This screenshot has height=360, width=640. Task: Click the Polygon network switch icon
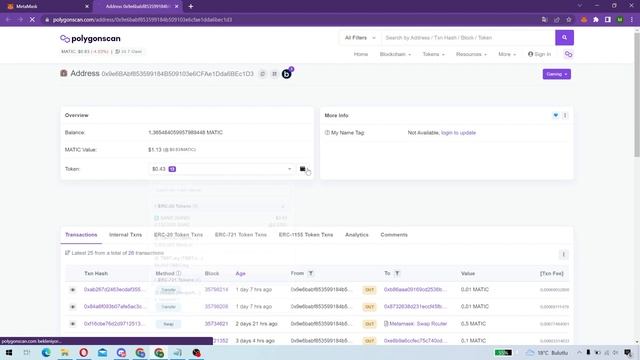pos(568,54)
